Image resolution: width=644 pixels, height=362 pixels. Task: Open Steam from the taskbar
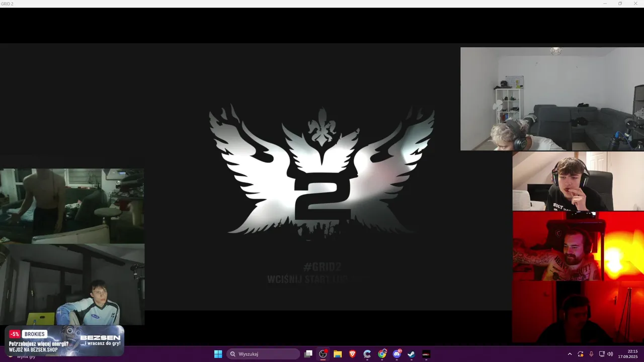pos(412,354)
